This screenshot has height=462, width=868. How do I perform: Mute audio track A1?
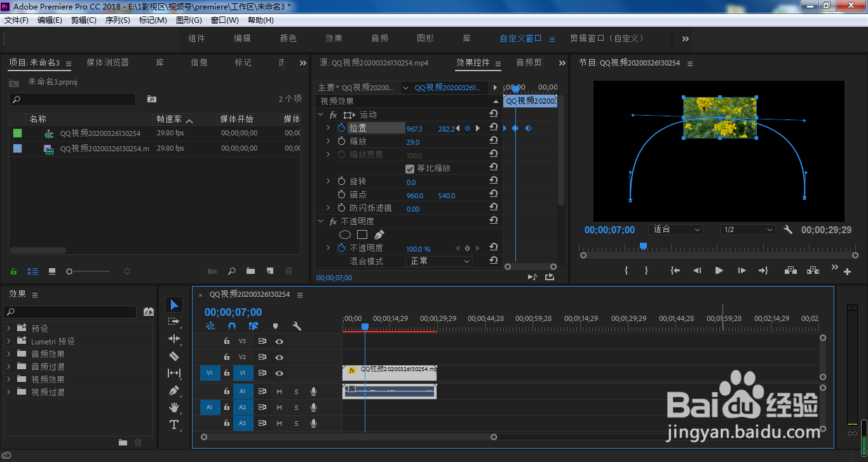click(279, 391)
